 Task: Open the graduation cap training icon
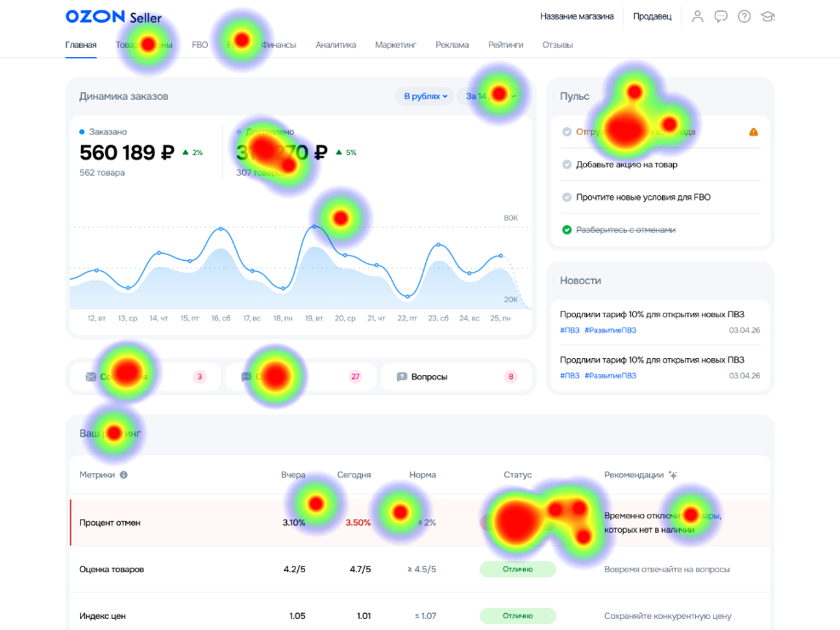tap(768, 16)
